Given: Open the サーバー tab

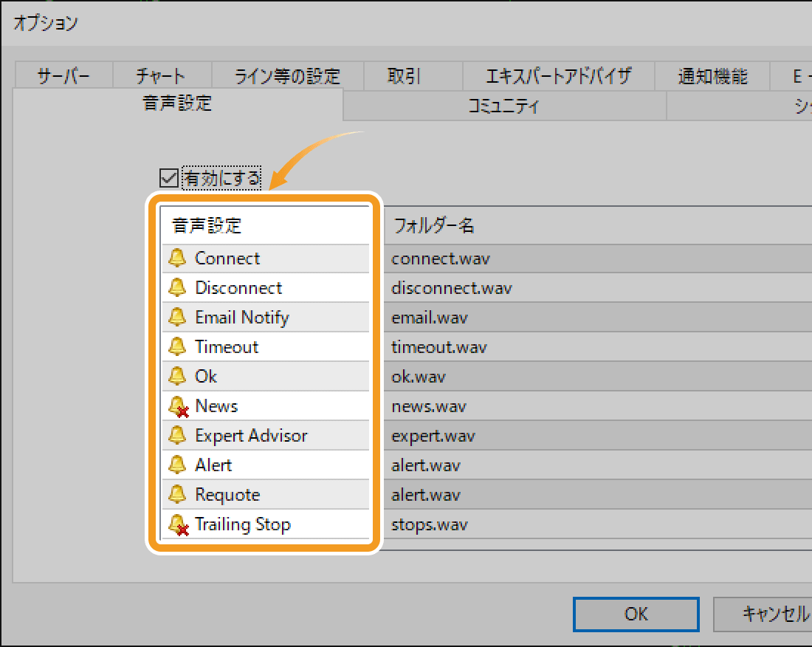Looking at the screenshot, I should tap(63, 75).
